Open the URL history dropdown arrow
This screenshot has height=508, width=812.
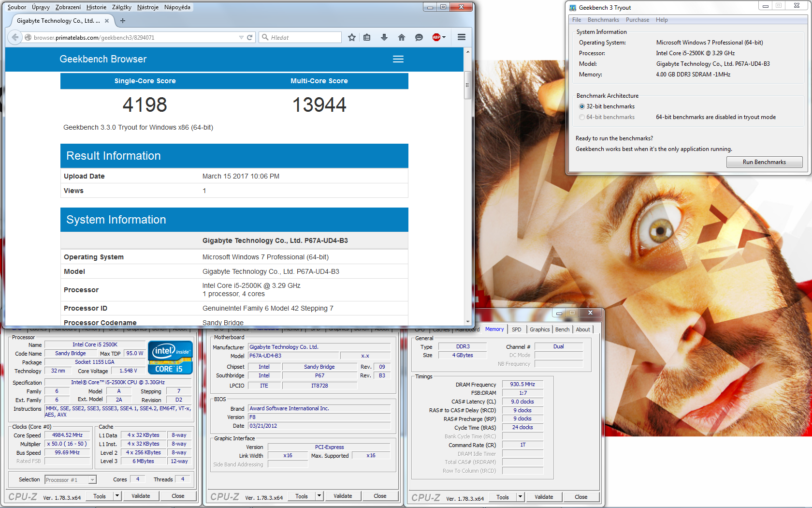[241, 37]
